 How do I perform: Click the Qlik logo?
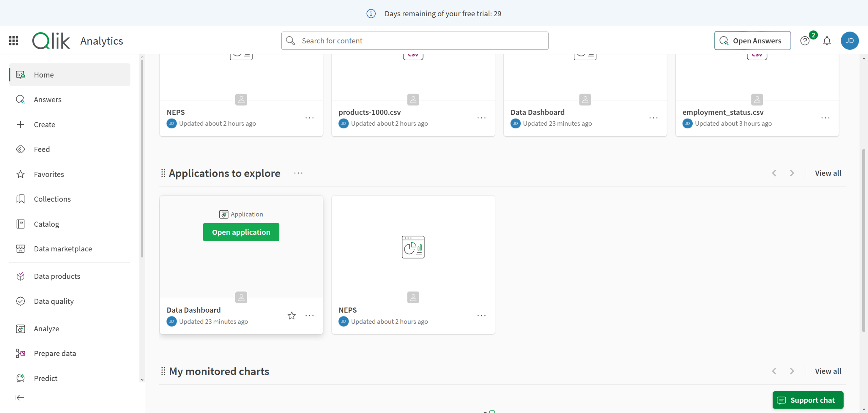(51, 41)
